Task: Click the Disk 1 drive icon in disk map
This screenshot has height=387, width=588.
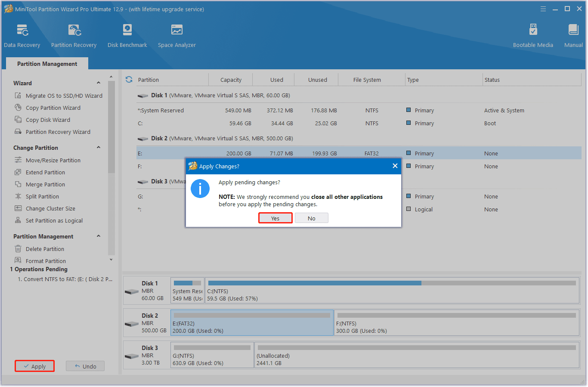Action: (131, 291)
